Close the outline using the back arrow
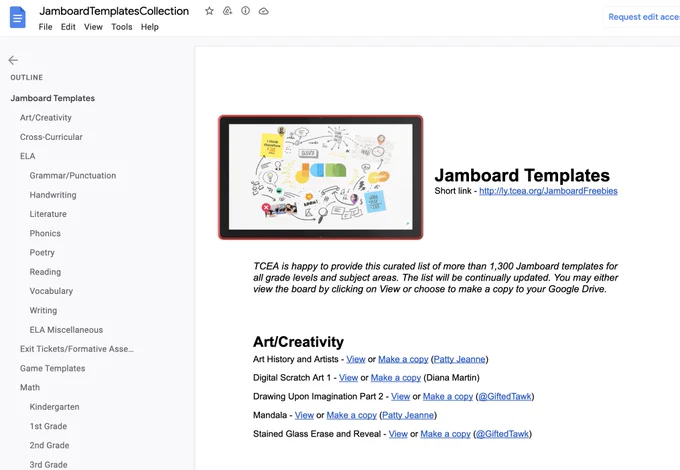The image size is (680, 470). click(13, 60)
